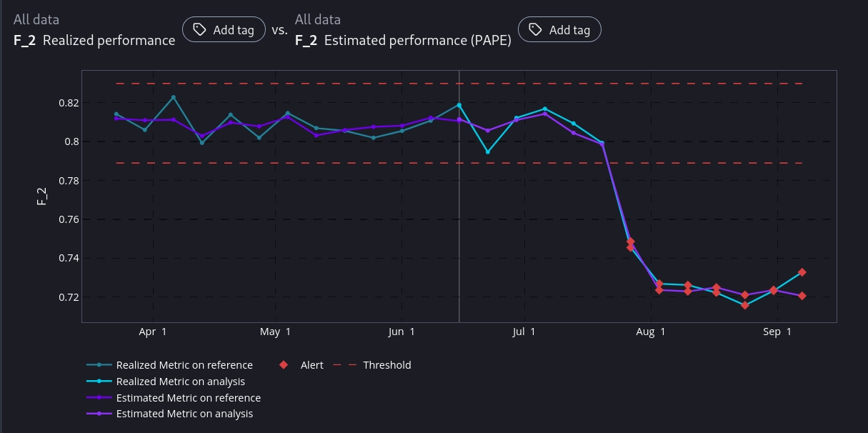Click the last estimated alert diamond near 0.72

802,296
